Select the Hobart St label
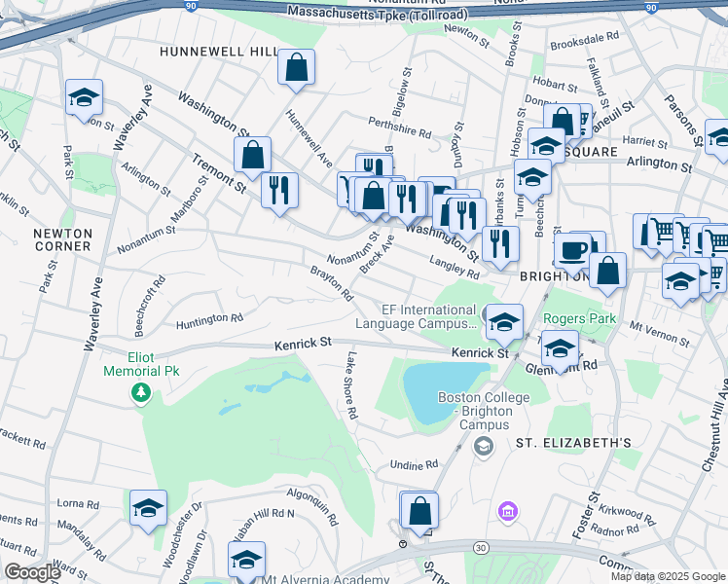The image size is (728, 584). [x=555, y=85]
